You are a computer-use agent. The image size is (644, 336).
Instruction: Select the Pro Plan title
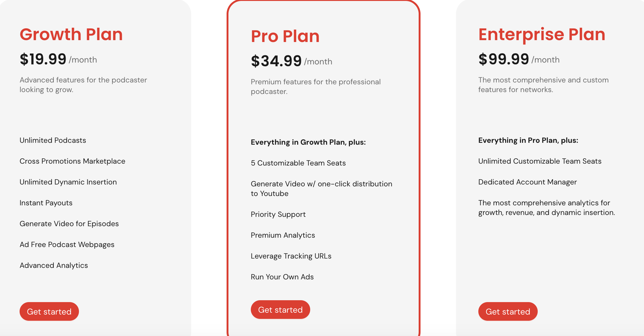(285, 36)
